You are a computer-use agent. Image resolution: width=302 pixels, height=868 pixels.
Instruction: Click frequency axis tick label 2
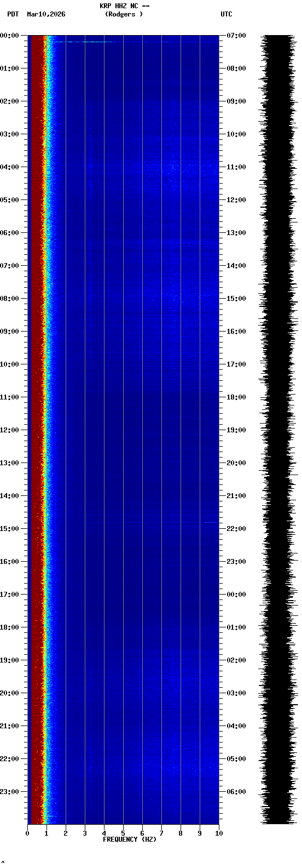(x=66, y=833)
